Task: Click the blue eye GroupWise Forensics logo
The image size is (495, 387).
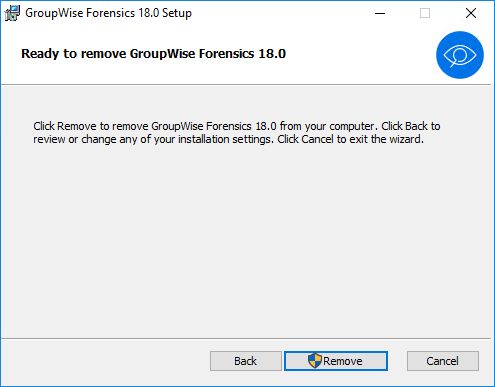Action: click(x=460, y=55)
